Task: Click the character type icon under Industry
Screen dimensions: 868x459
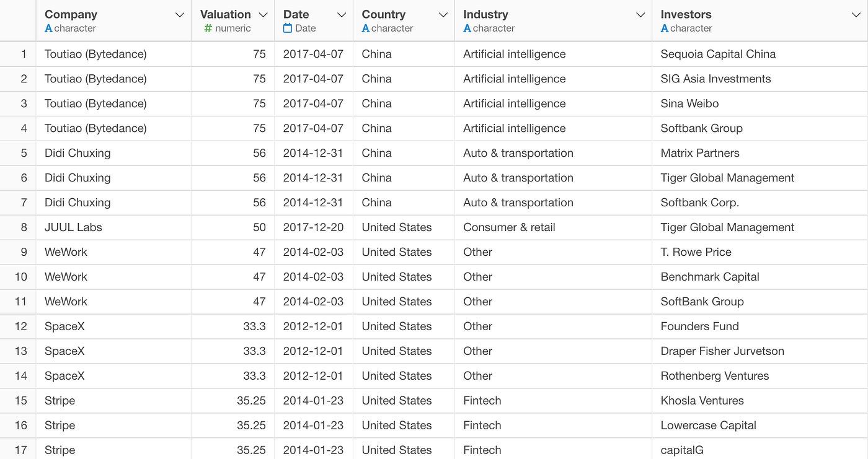Action: 467,28
